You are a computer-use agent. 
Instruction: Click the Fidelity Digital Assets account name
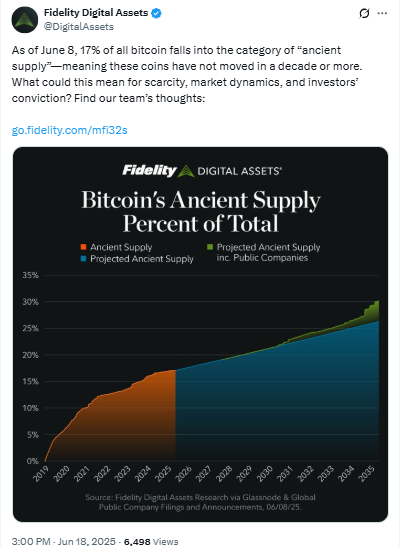coord(96,13)
